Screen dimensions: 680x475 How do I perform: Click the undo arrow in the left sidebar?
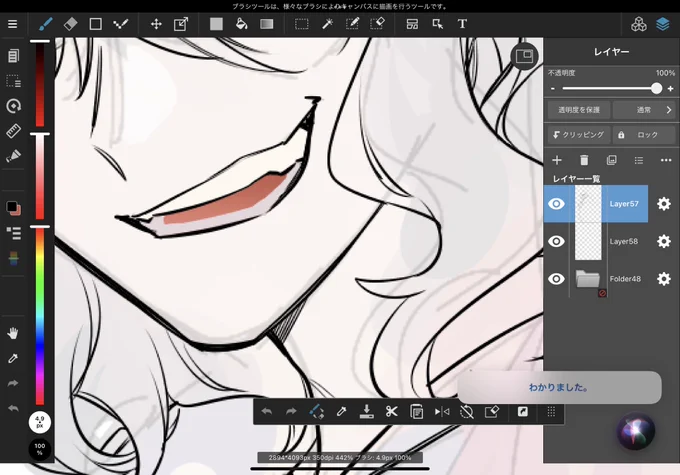(x=13, y=408)
